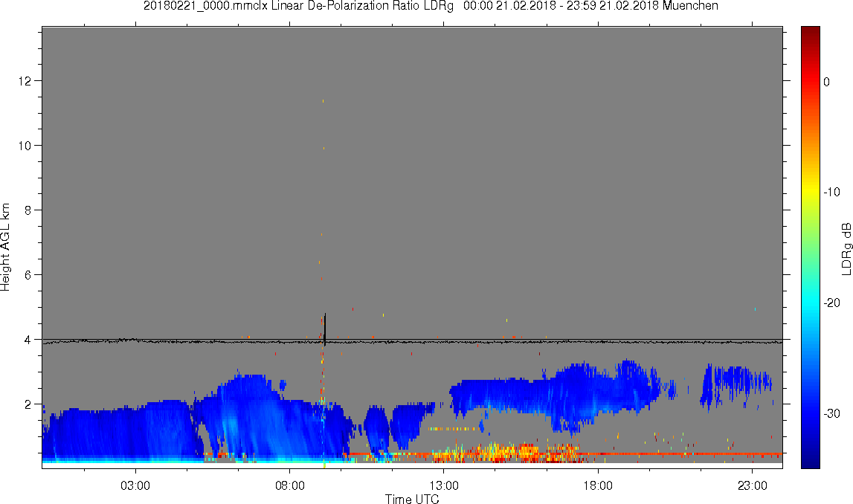Click the '18:00' time tick label
The image size is (853, 504).
(x=598, y=485)
